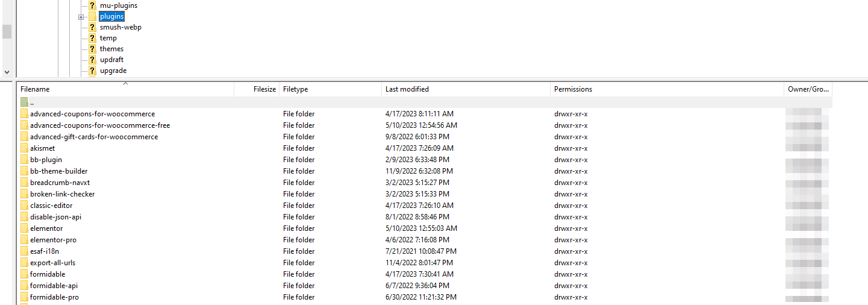Select the bb-theme-builder filename
This screenshot has height=305, width=868.
tap(59, 171)
